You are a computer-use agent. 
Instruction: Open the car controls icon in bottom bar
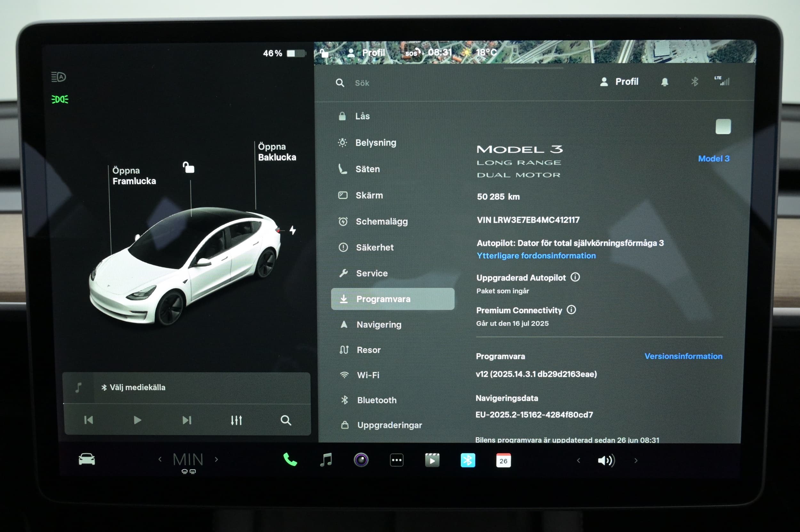[86, 459]
